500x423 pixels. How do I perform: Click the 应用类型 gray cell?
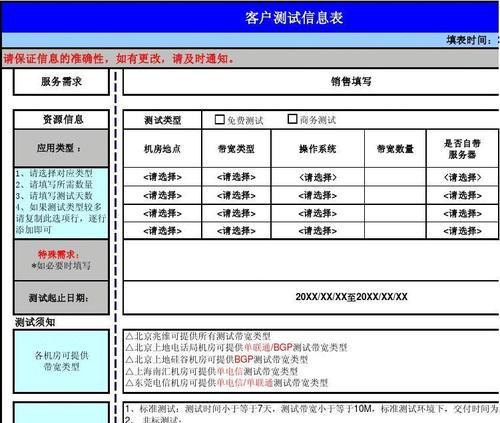(x=61, y=148)
